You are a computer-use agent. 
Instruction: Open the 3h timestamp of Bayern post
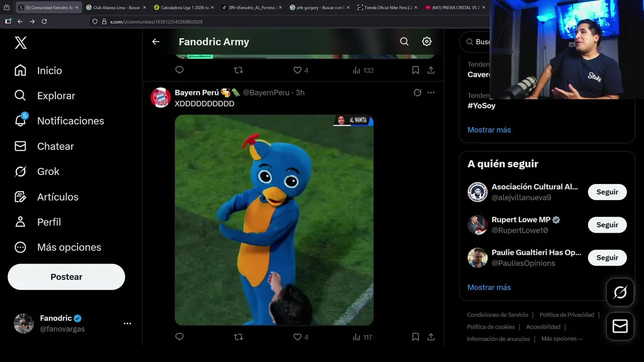tap(300, 93)
